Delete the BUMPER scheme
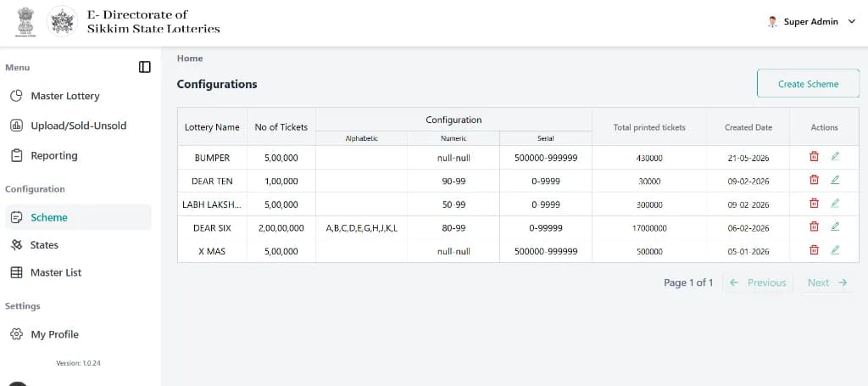The image size is (868, 386). (814, 157)
